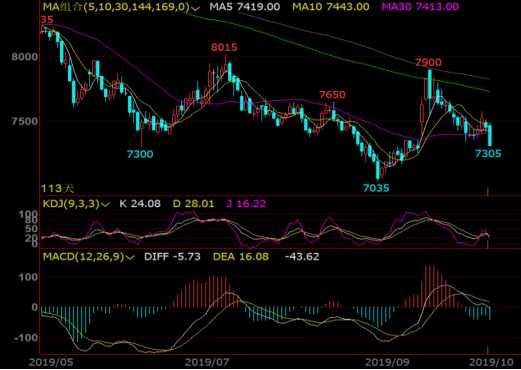Open the KDJ(9,3,3) indicator dropdown chevron
The height and width of the screenshot is (370, 521).
coord(105,204)
